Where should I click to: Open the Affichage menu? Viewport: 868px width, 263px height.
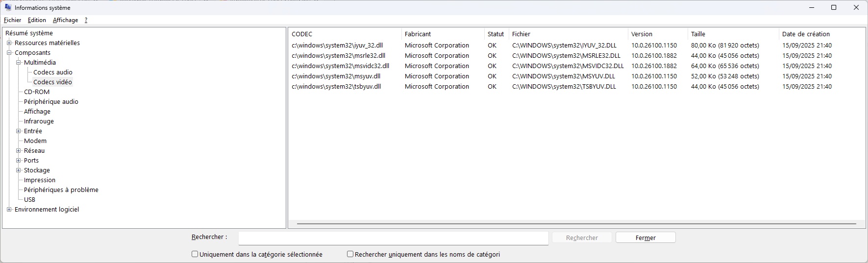click(66, 20)
